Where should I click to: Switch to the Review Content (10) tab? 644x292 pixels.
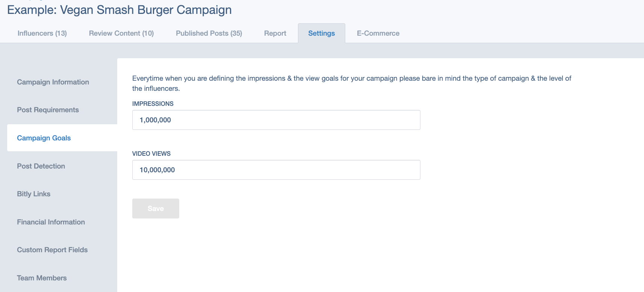point(121,33)
